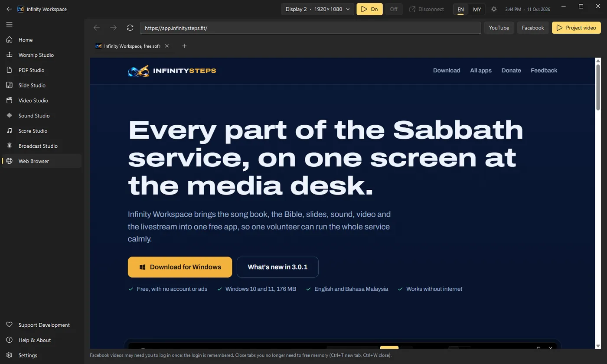Open PDF Studio in the sidebar
This screenshot has height=364, width=607.
(42, 70)
